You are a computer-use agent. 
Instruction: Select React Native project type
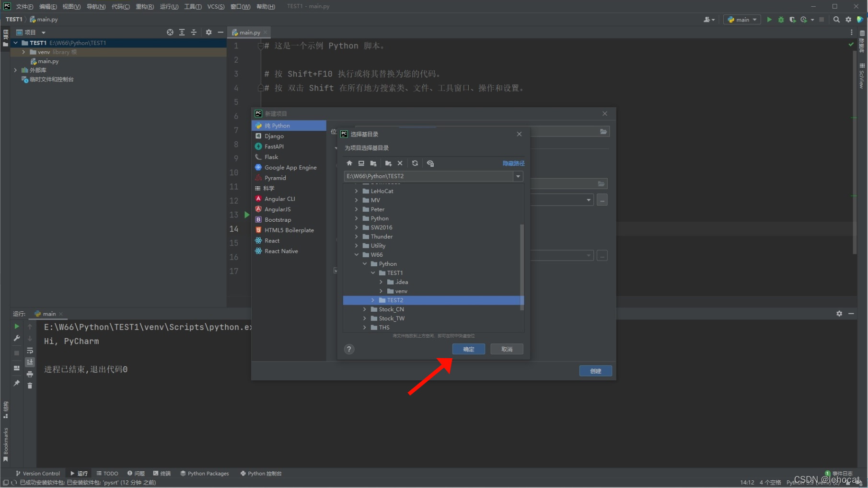pos(289,251)
